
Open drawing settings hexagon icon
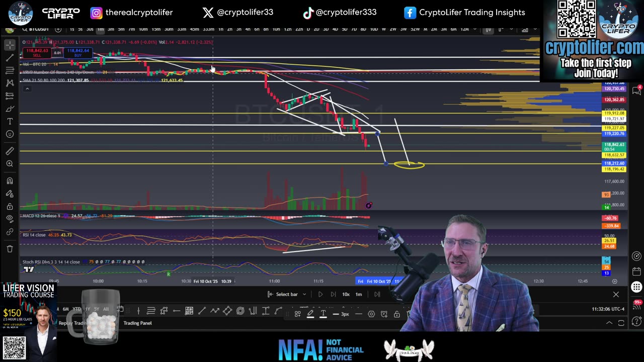coord(371,314)
